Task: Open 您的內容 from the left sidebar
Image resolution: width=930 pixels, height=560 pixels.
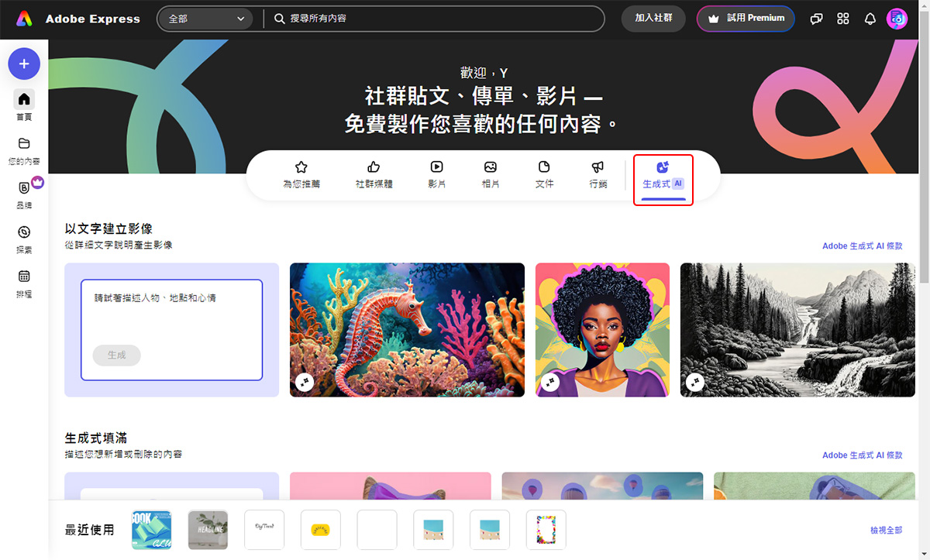Action: click(x=24, y=147)
